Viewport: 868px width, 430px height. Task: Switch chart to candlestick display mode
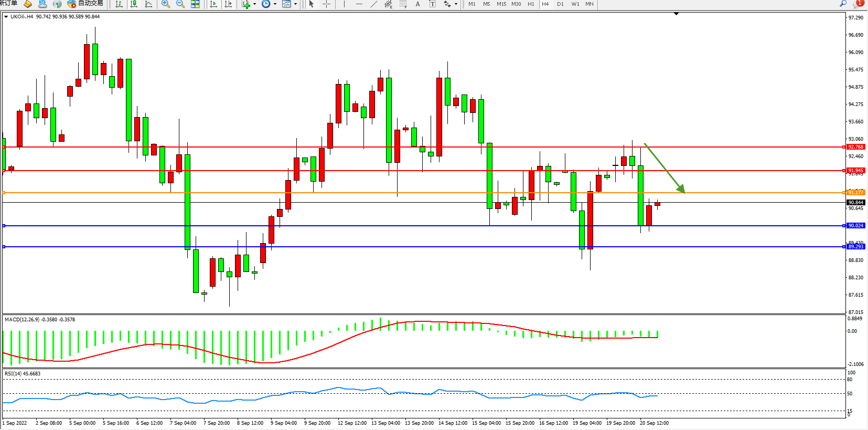pos(134,4)
